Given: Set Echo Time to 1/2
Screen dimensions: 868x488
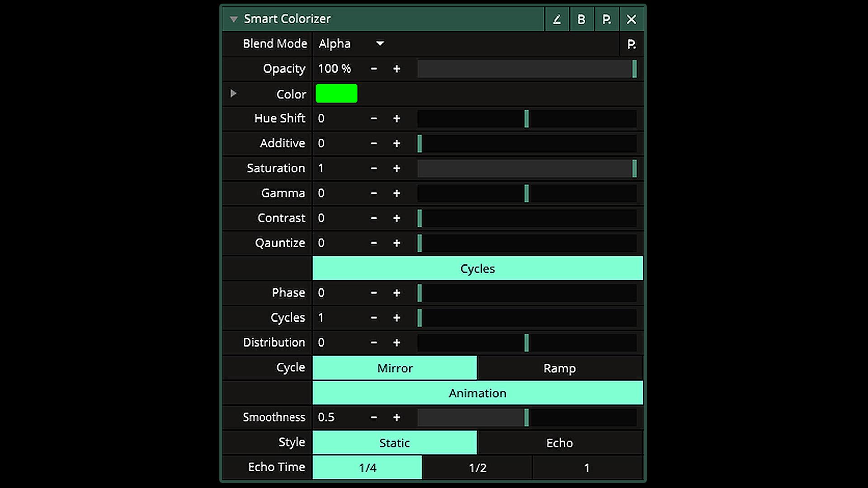Looking at the screenshot, I should pos(477,468).
